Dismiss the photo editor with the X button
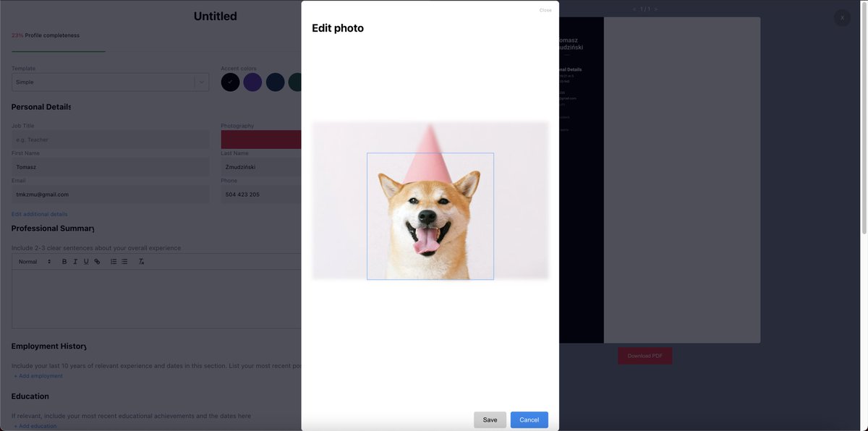The height and width of the screenshot is (431, 868). 841,17
